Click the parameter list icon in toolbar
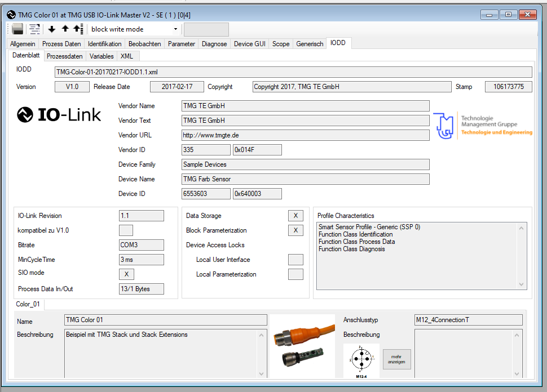The height and width of the screenshot is (392, 547). 35,29
